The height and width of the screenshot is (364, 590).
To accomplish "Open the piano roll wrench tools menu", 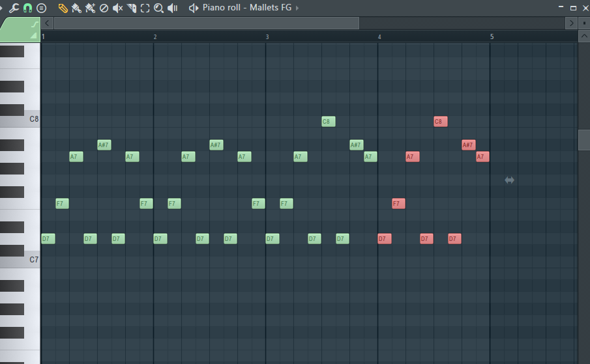I will [x=14, y=8].
